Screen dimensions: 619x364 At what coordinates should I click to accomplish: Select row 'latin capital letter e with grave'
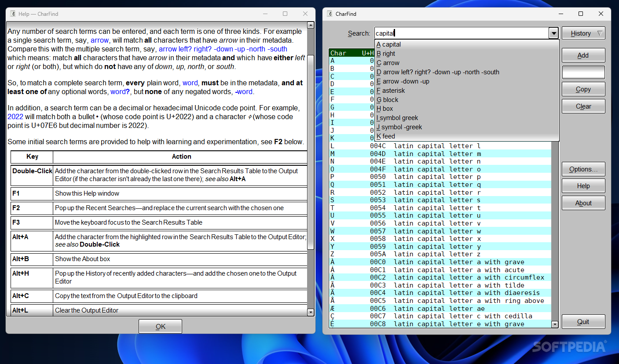coord(440,324)
